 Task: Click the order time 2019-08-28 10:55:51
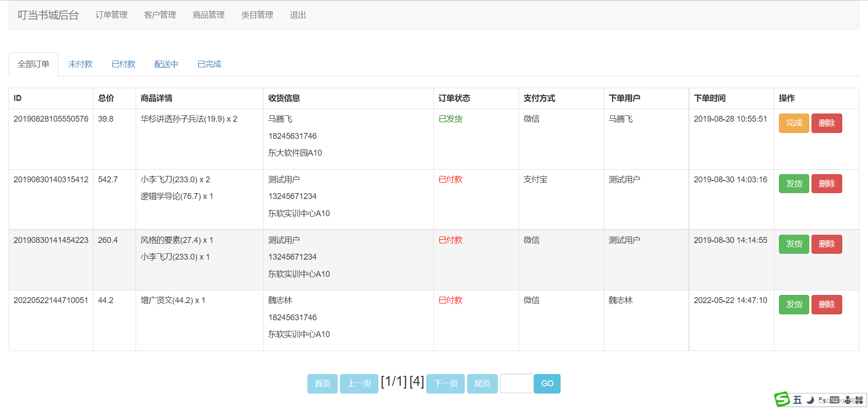click(731, 119)
